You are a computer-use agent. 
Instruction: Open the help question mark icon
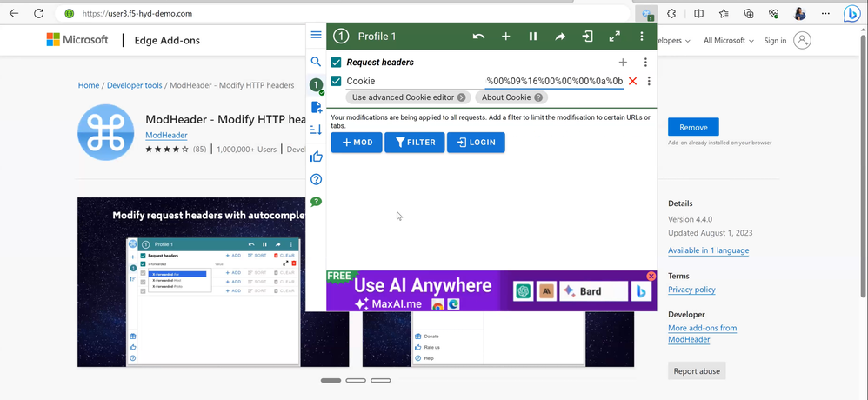point(316,179)
